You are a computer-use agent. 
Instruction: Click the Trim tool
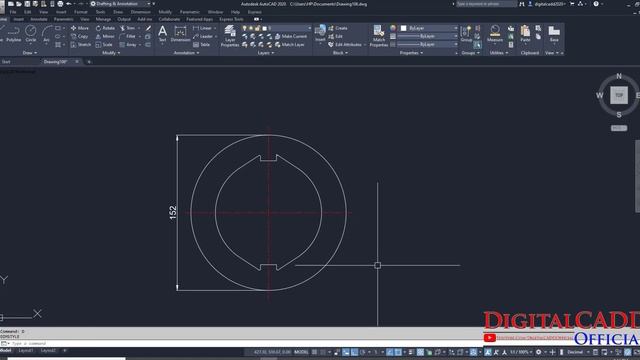click(x=127, y=28)
